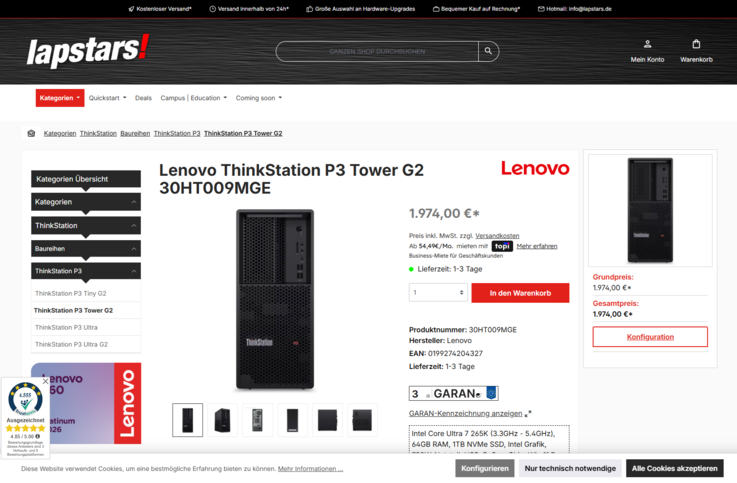Click Kostenloser Versand top bar text

[160, 9]
